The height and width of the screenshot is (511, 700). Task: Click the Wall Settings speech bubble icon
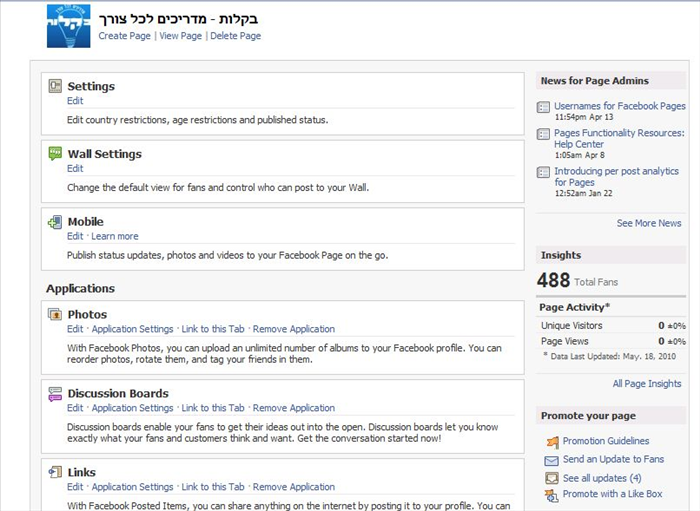click(55, 154)
